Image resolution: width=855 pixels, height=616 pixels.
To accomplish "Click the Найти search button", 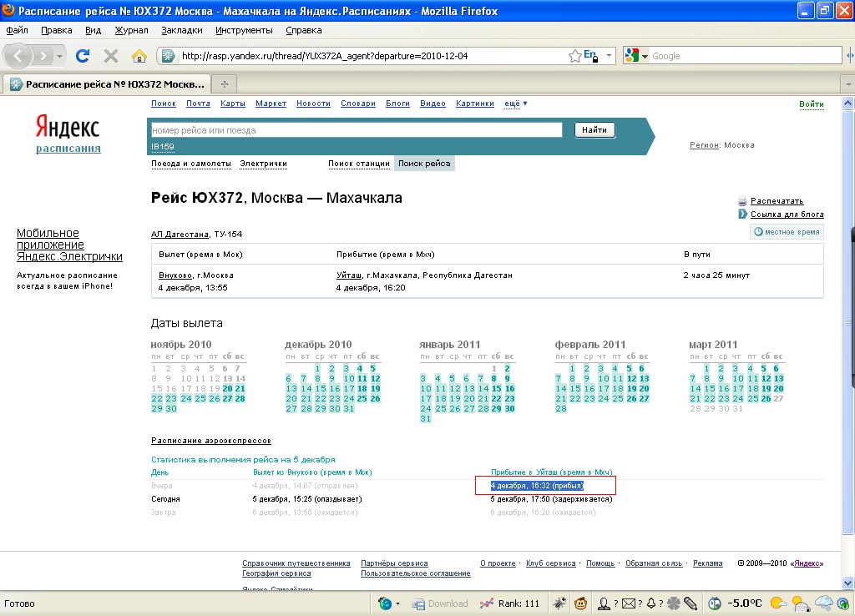I will click(594, 129).
